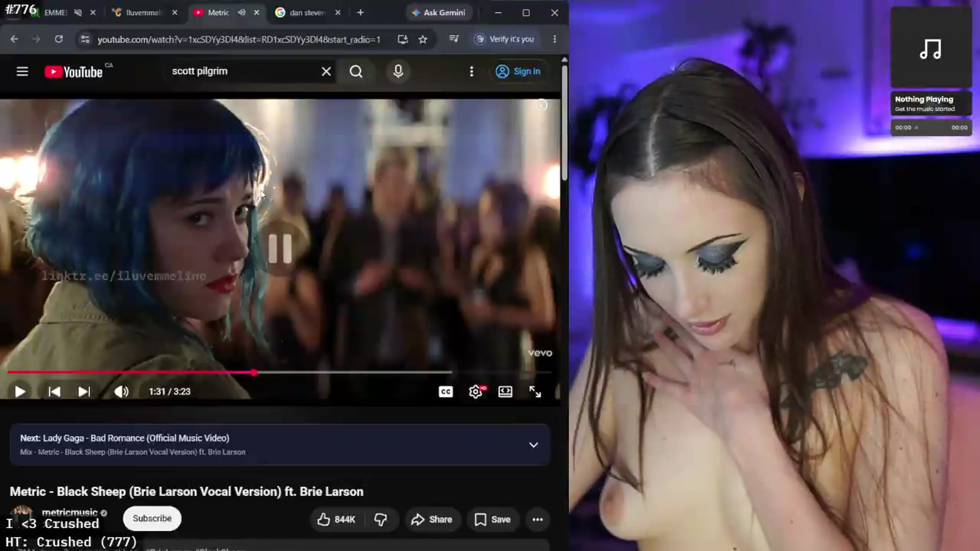
Task: Go back using browser back arrow
Action: [x=14, y=39]
